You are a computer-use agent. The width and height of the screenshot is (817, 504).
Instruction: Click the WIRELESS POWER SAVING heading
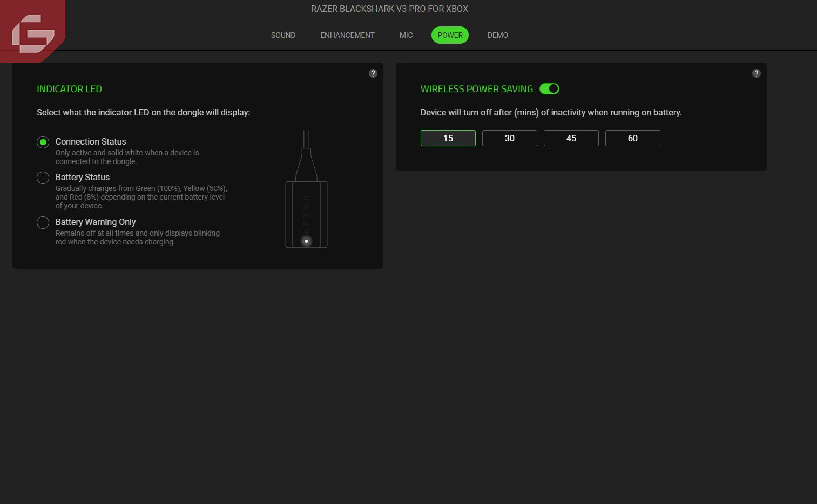(477, 89)
